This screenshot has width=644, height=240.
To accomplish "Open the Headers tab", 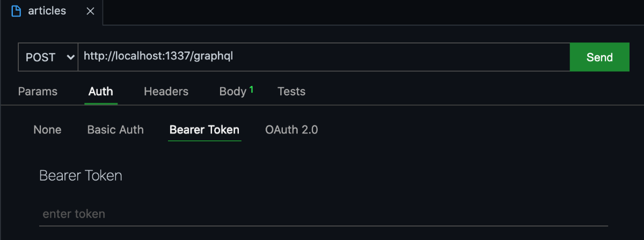I will (166, 92).
